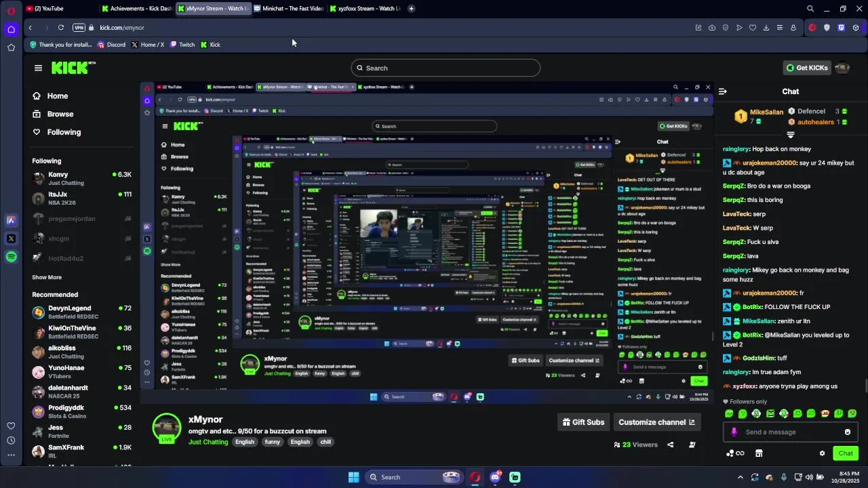Collapse the chat panel with arrow icon
The image size is (868, 488).
pyautogui.click(x=723, y=91)
